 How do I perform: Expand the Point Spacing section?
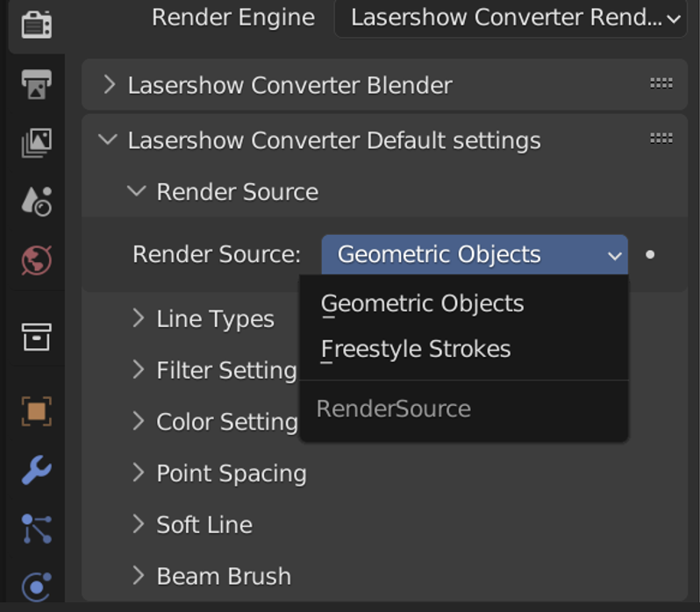click(231, 473)
